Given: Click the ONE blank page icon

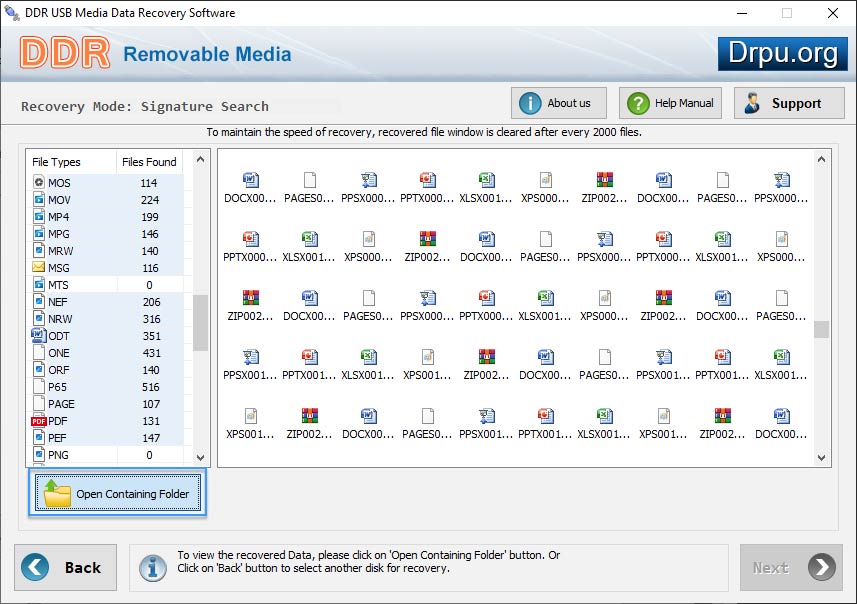Looking at the screenshot, I should (x=39, y=352).
